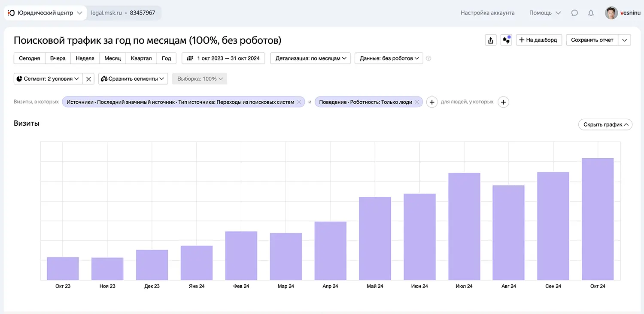Viewport: 644px width, 314px height.
Task: Expand the Помощь menu
Action: [x=544, y=13]
